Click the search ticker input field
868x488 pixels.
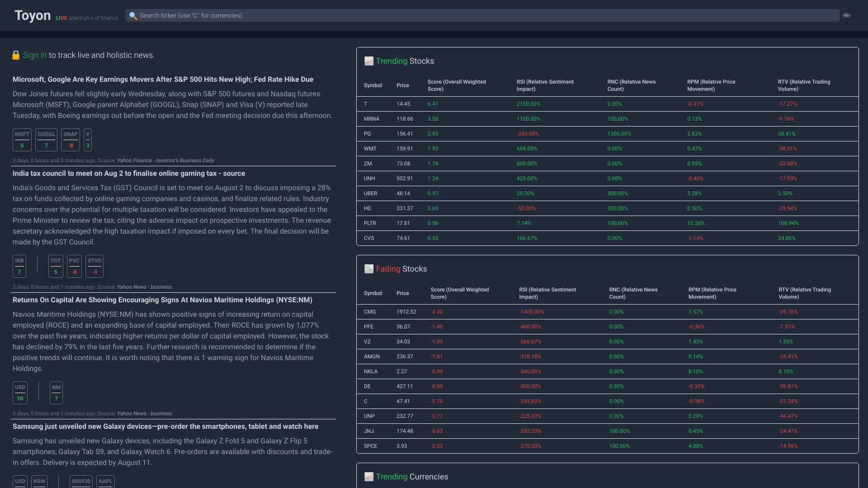(x=316, y=15)
